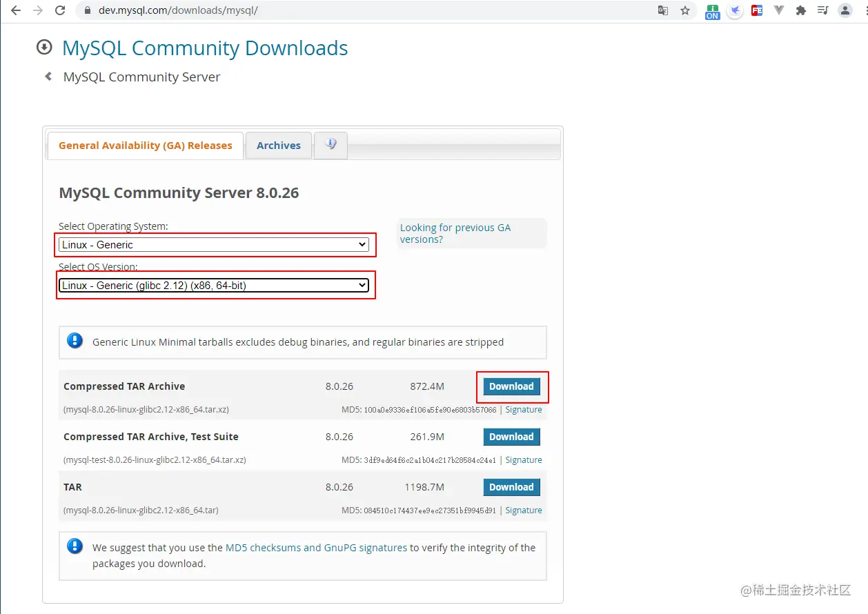Click the MySQL Community Server breadcrumb text
The width and height of the screenshot is (868, 614).
[x=142, y=77]
